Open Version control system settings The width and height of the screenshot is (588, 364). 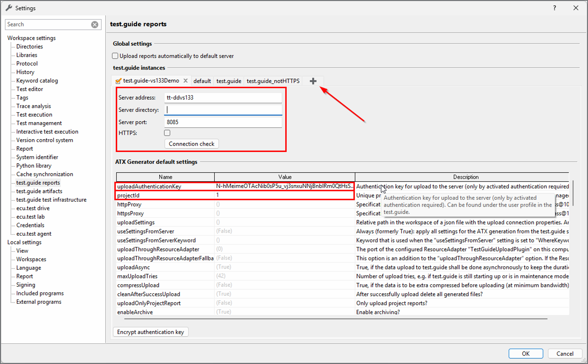pos(45,140)
